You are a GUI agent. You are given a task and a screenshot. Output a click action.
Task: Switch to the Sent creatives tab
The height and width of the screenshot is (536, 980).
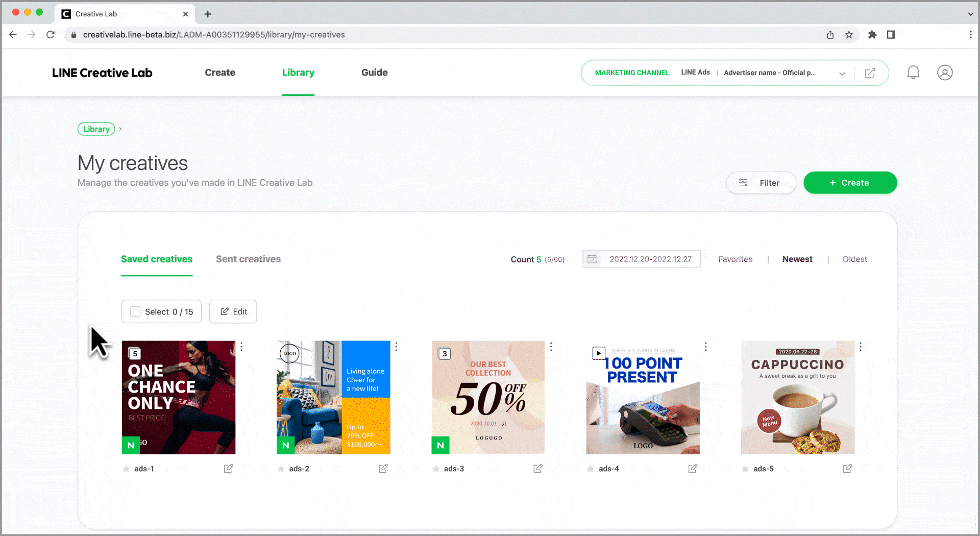click(248, 259)
